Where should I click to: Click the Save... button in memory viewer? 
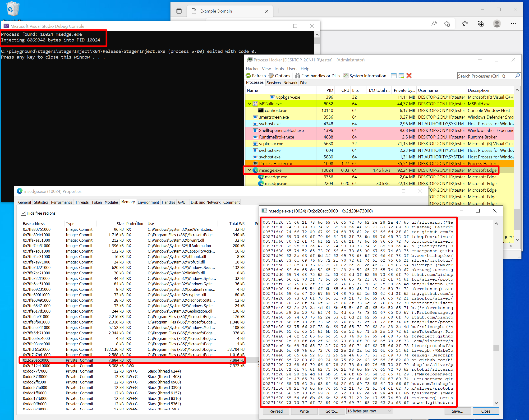[x=457, y=411]
